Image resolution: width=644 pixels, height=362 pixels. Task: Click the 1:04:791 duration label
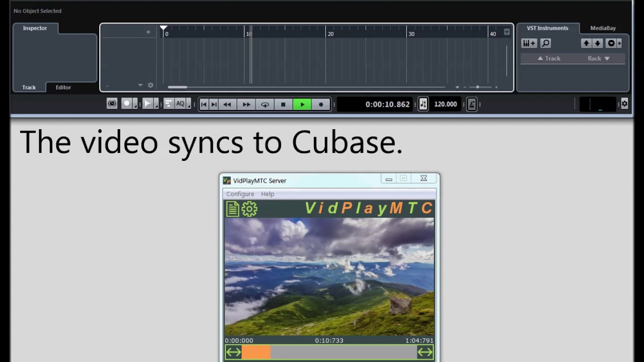click(419, 340)
